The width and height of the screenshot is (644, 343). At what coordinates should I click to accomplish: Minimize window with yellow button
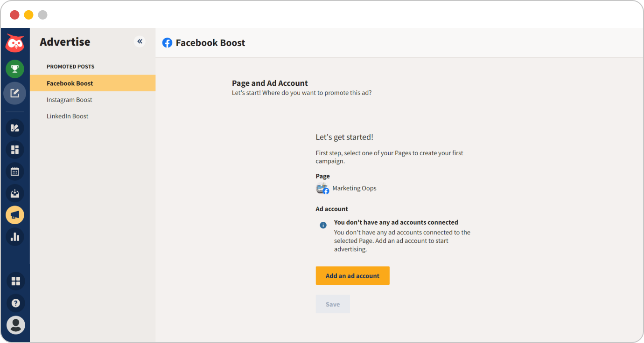(29, 15)
